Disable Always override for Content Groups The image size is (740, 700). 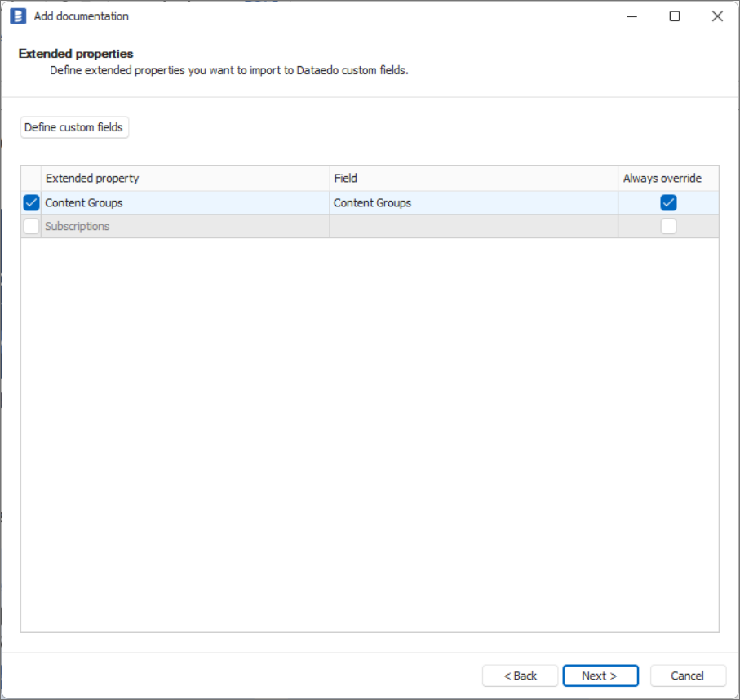pos(667,202)
